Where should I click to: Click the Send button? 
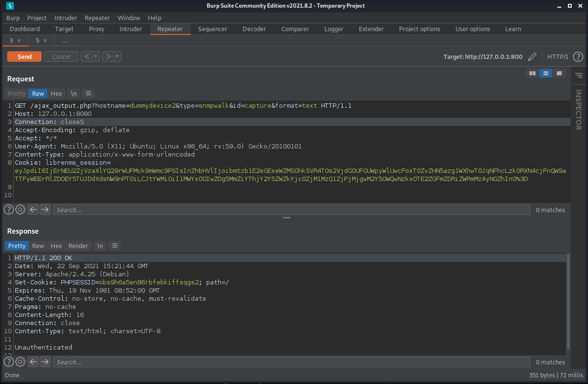24,56
